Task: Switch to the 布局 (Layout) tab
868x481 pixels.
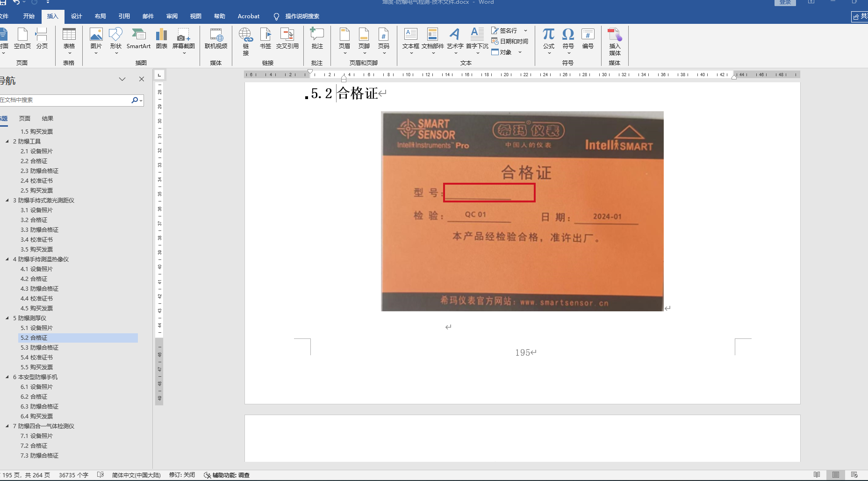Action: (100, 16)
